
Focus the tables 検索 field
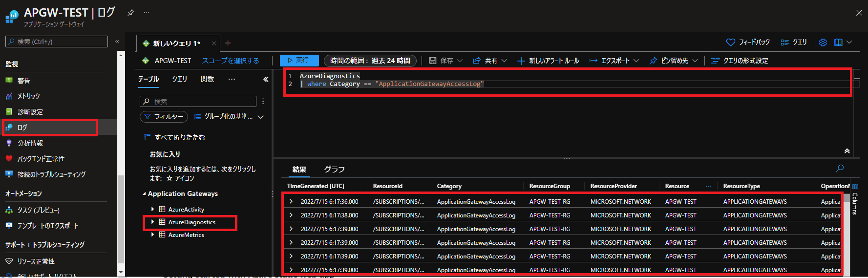point(198,102)
